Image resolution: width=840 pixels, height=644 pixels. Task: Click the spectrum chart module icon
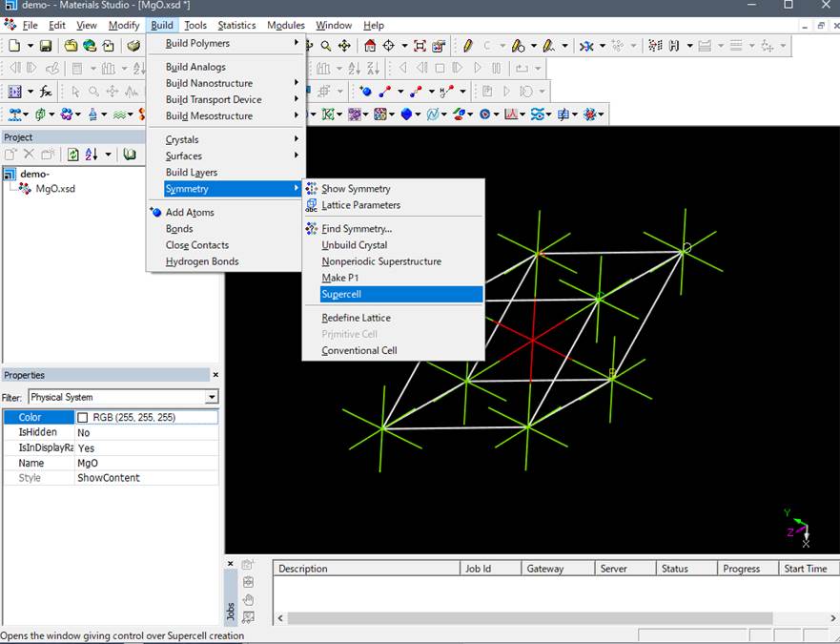coord(511,114)
